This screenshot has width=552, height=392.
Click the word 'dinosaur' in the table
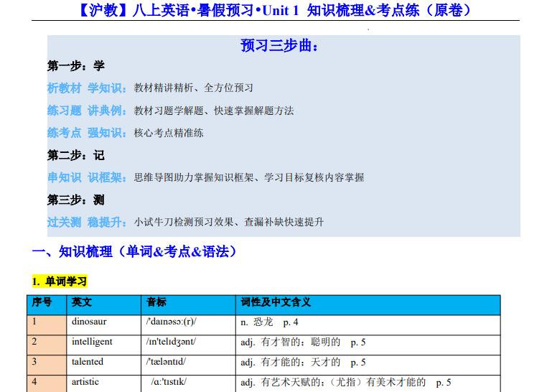pyautogui.click(x=89, y=322)
